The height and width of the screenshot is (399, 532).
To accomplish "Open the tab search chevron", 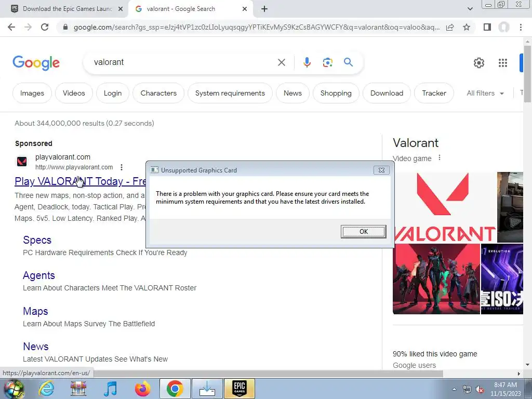I will [x=470, y=9].
